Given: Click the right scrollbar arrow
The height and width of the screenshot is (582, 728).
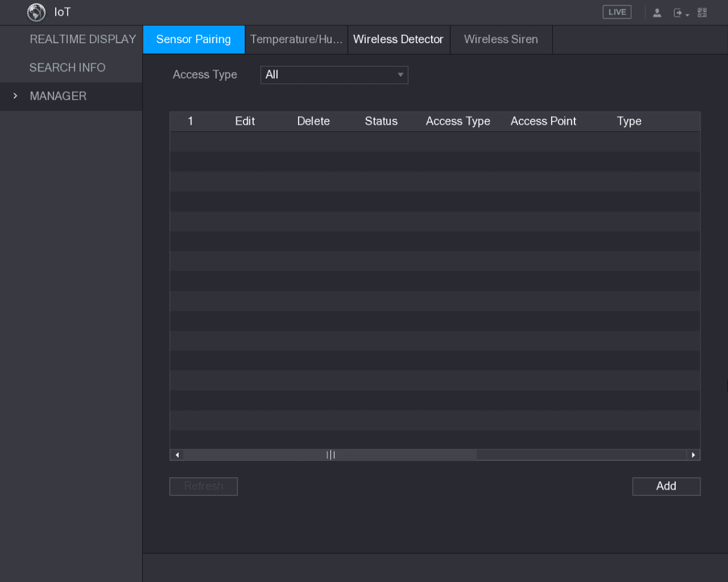Looking at the screenshot, I should (694, 455).
